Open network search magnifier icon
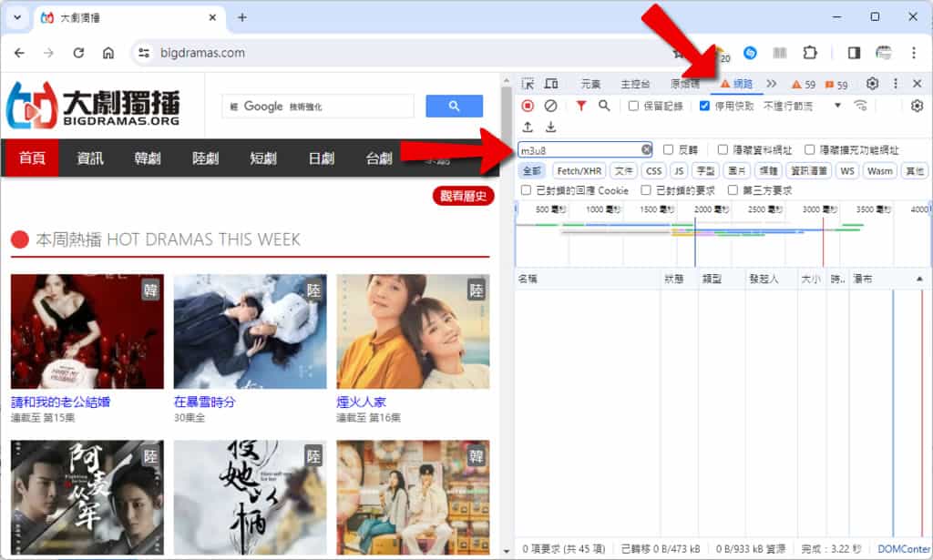933x560 pixels. click(x=604, y=106)
